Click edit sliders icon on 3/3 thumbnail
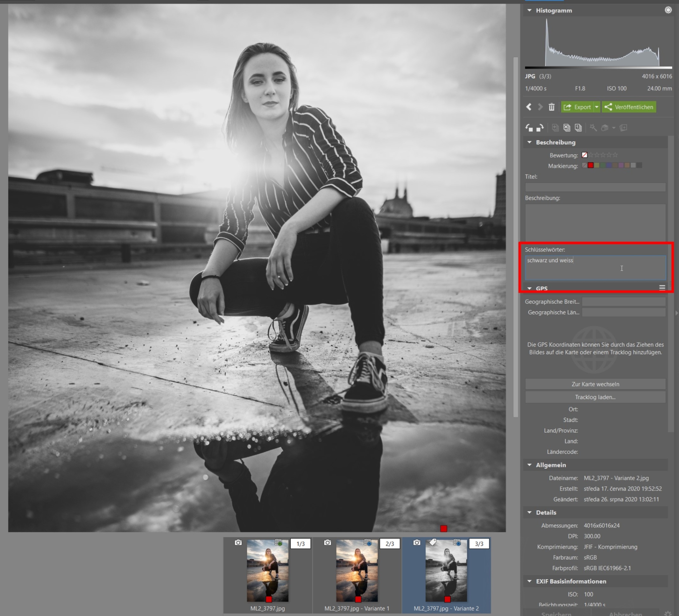The width and height of the screenshot is (679, 616). 457,543
